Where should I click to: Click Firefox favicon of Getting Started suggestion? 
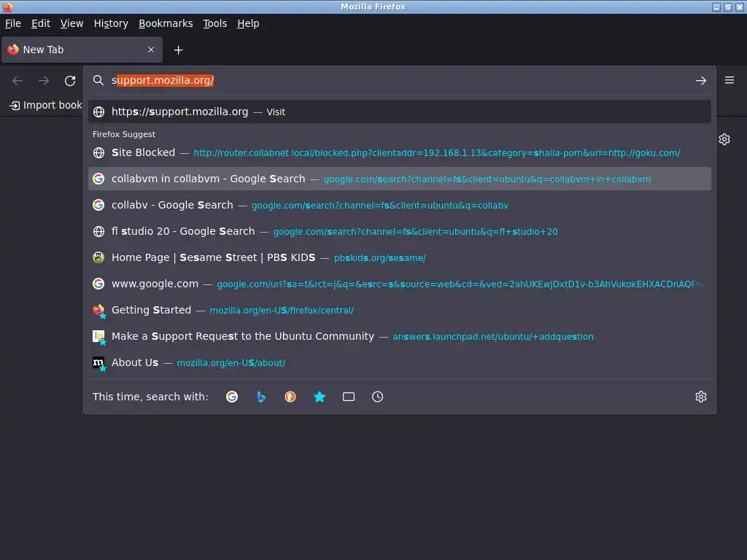98,311
